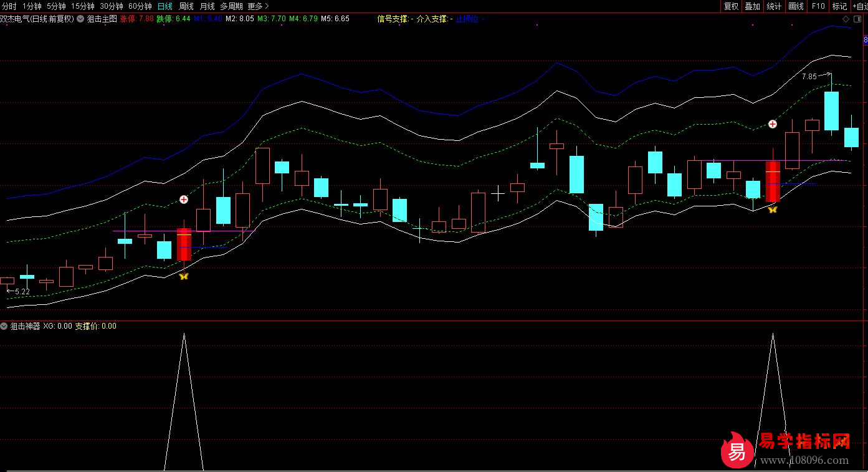Select the 月线 monthly chart tab
868x472 pixels.
[207, 6]
